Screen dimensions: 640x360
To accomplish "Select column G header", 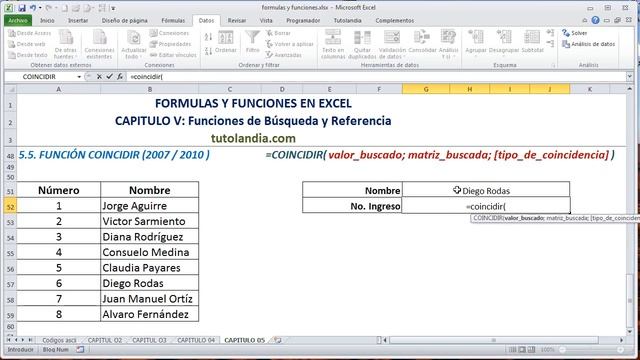I will (x=426, y=89).
